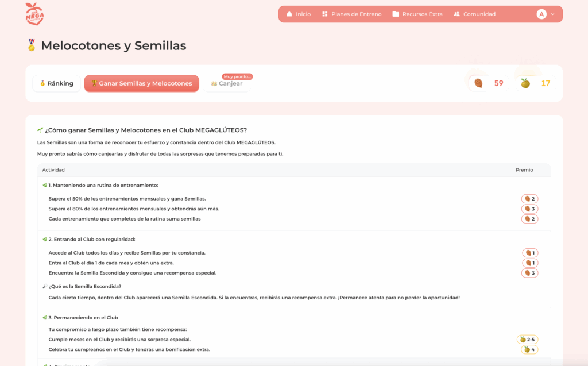The height and width of the screenshot is (366, 588).
Task: Open the Canjear tab
Action: tap(227, 84)
